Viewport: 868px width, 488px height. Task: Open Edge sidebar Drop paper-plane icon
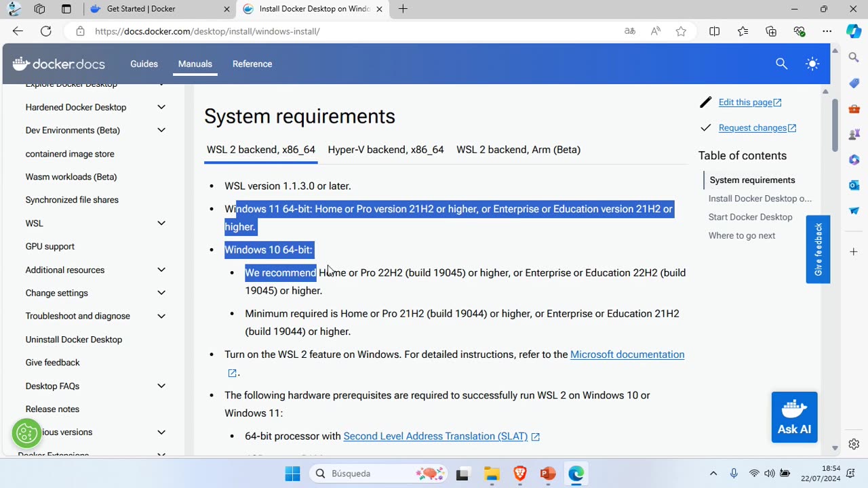[x=854, y=211]
